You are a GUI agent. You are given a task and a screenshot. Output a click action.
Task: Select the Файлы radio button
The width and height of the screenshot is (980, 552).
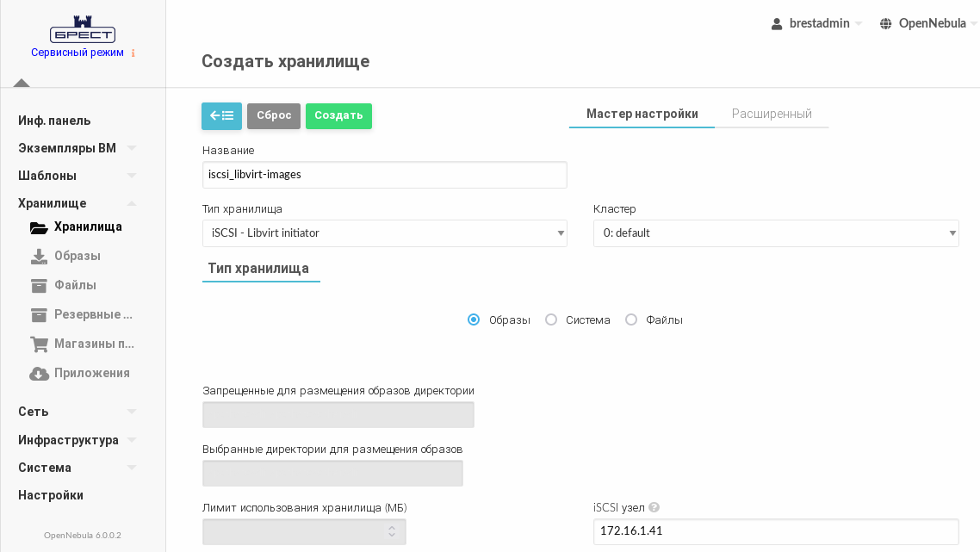(x=631, y=320)
